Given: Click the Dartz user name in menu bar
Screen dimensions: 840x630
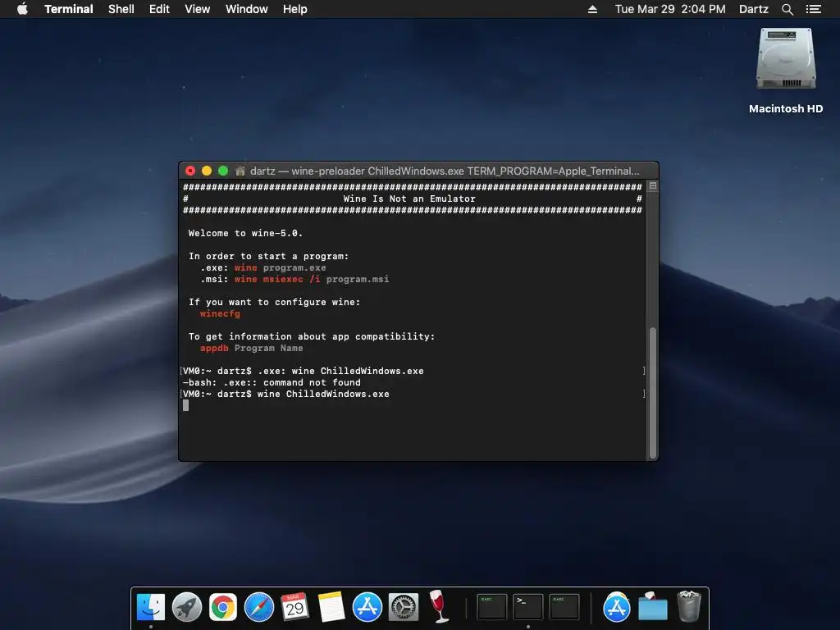Looking at the screenshot, I should 753,9.
